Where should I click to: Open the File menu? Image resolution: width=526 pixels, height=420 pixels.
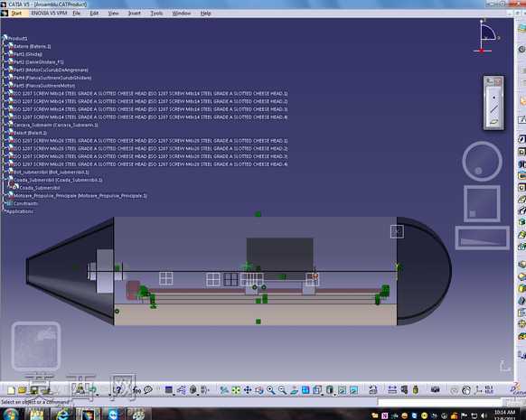[77, 13]
